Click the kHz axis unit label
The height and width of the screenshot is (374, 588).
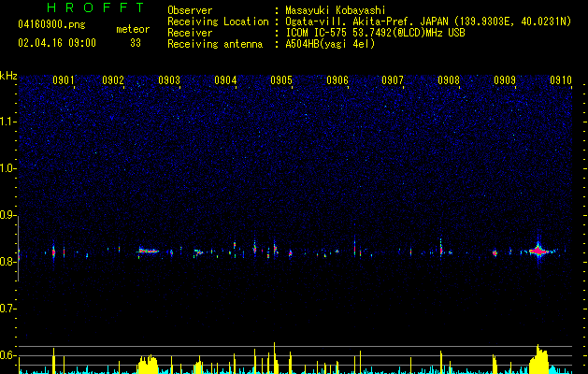click(x=8, y=76)
